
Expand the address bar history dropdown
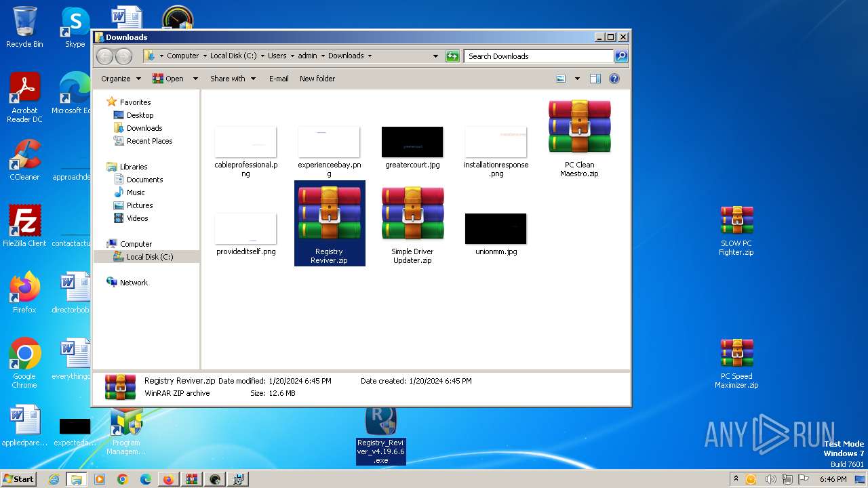coord(435,56)
